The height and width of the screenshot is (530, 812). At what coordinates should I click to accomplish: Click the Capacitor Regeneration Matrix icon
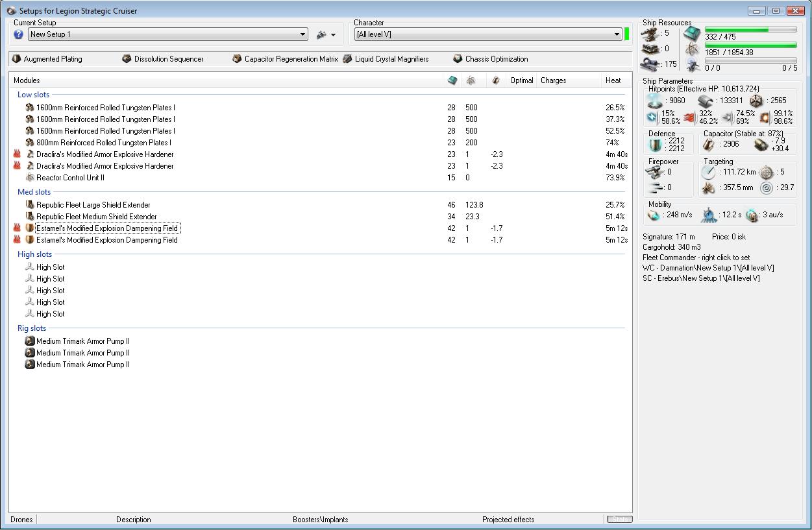237,59
